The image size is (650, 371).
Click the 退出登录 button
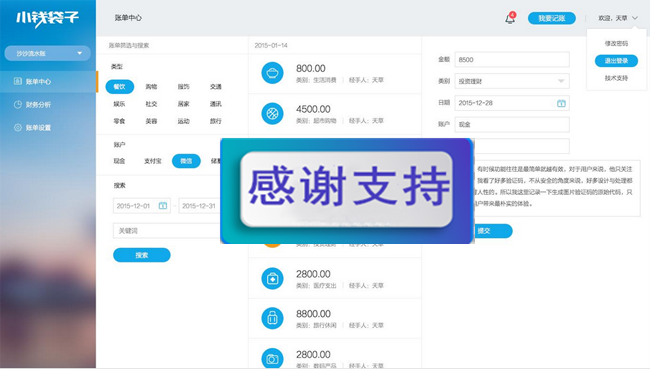click(616, 61)
